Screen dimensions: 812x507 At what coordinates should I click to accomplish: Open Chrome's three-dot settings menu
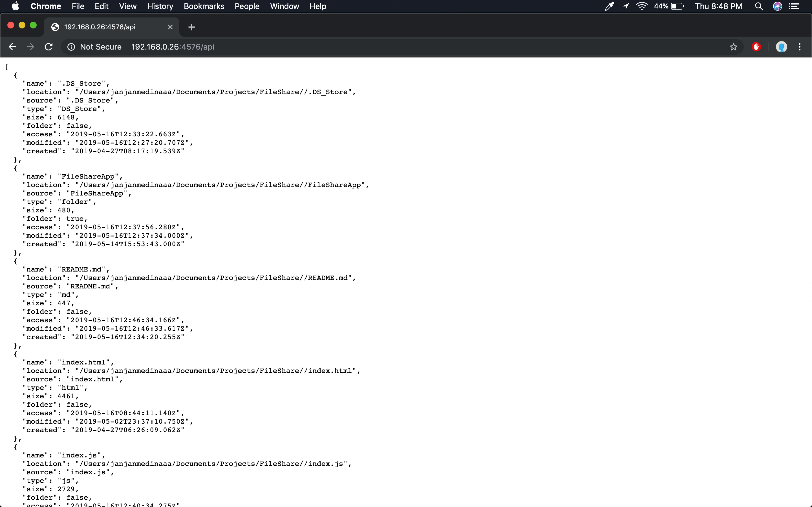800,46
